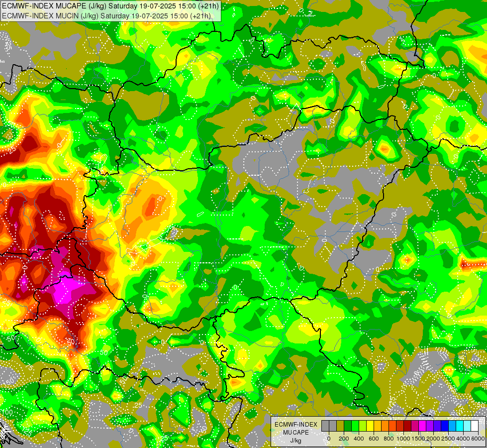Pick the pure blue 2500 legend swatch
This screenshot has width=487, height=448.
(x=445, y=426)
